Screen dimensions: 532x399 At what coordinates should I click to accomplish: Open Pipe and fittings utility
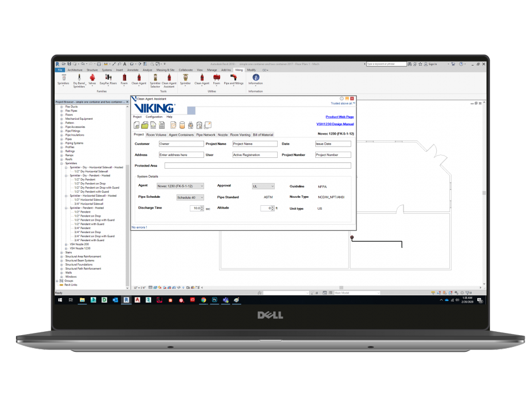click(233, 79)
